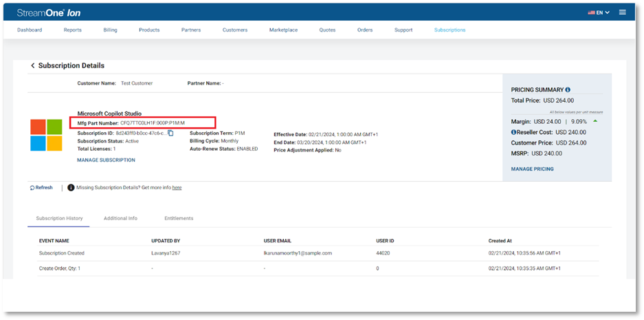Click the Subscription Status Active value
Screen dimensions: 644x320
[132, 141]
